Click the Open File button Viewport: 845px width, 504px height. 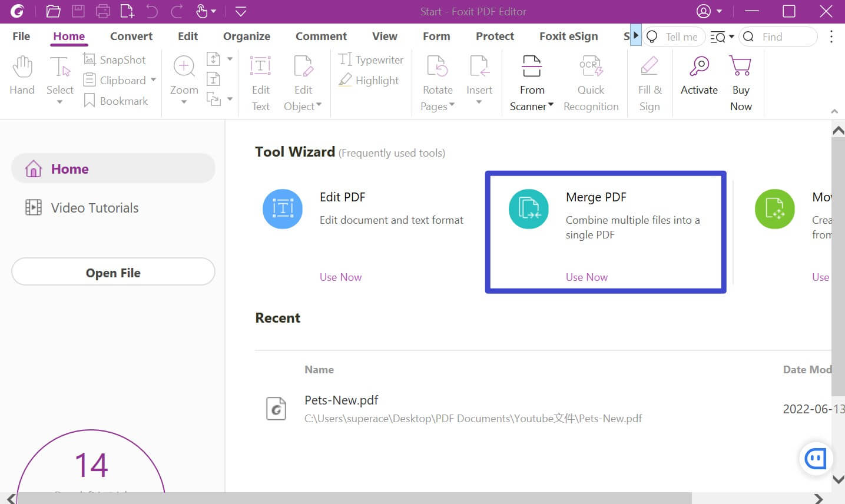click(x=113, y=272)
